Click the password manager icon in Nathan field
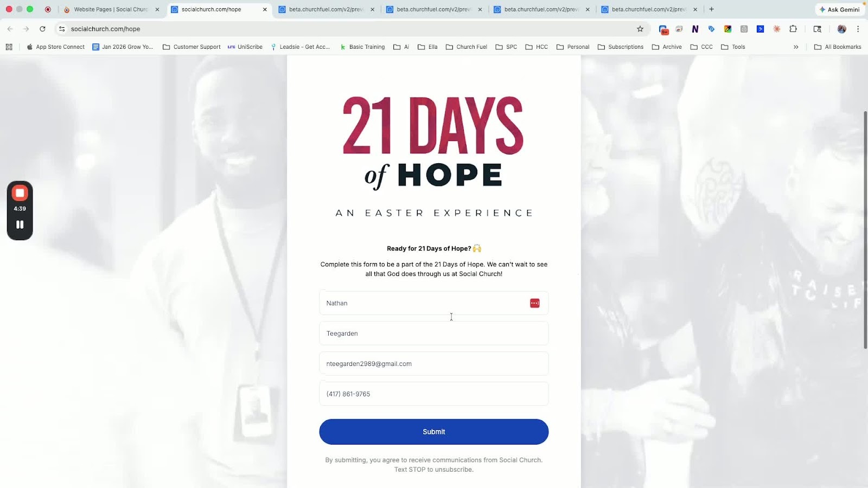868x488 pixels. coord(535,303)
